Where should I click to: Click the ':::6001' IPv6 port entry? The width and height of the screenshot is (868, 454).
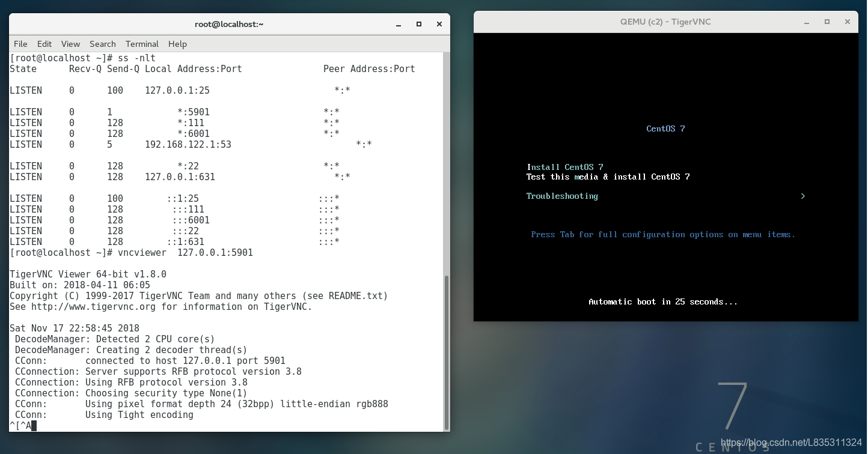pos(191,220)
